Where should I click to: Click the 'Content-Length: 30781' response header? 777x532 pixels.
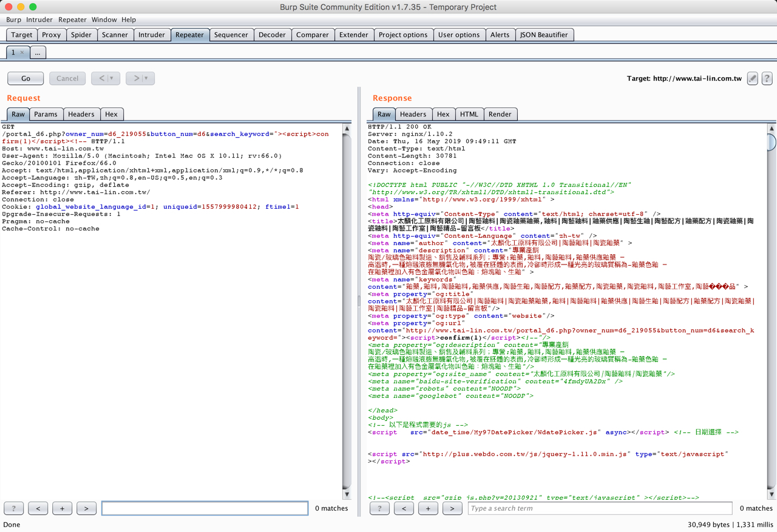tap(412, 156)
